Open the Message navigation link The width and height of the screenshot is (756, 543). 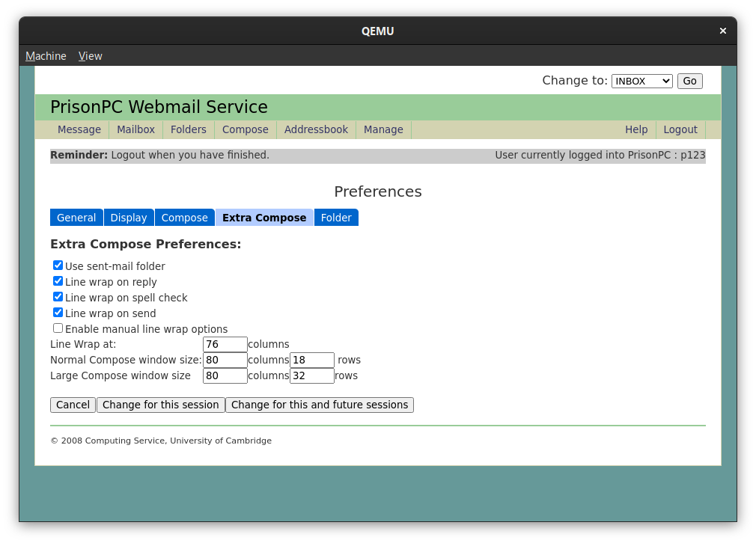[x=79, y=129]
